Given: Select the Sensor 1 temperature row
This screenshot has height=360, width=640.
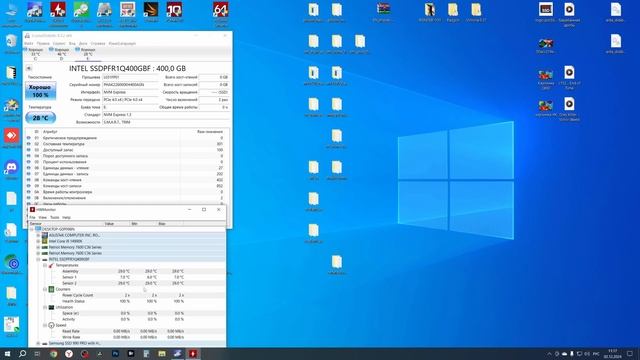Looking at the screenshot, I should point(127,277).
